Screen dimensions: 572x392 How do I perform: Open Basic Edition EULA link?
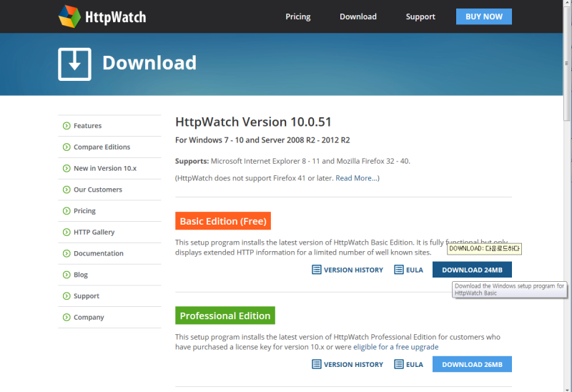(415, 270)
